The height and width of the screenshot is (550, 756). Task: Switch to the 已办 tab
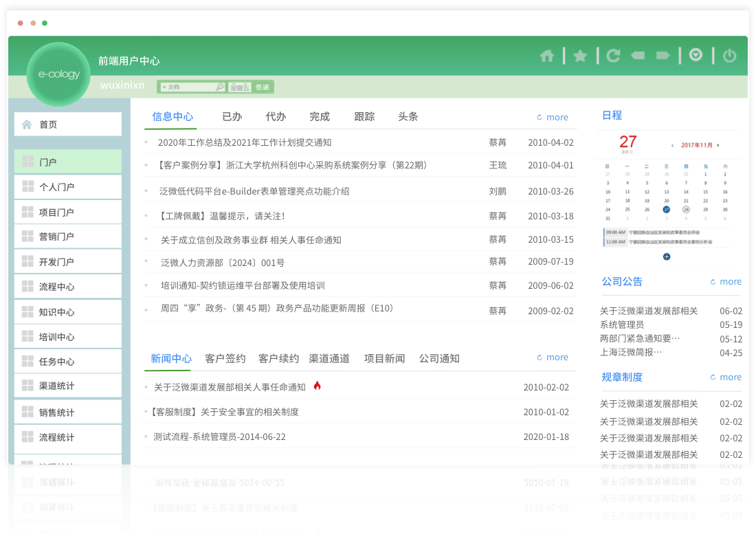[232, 117]
